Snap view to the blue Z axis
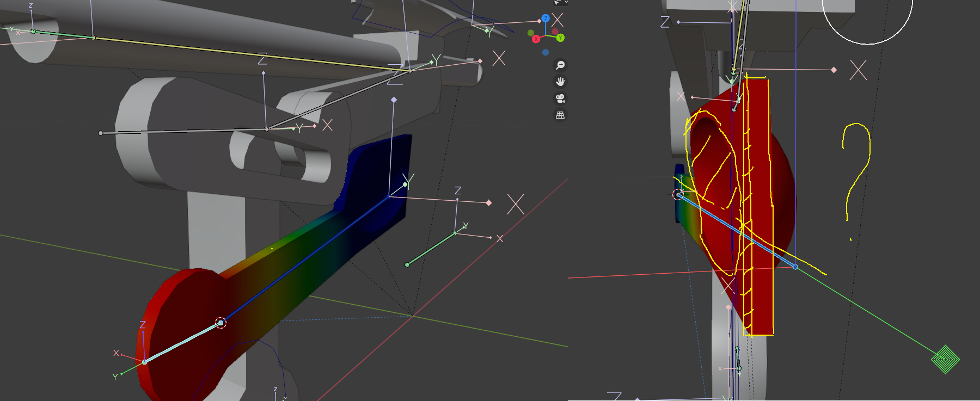 546,18
